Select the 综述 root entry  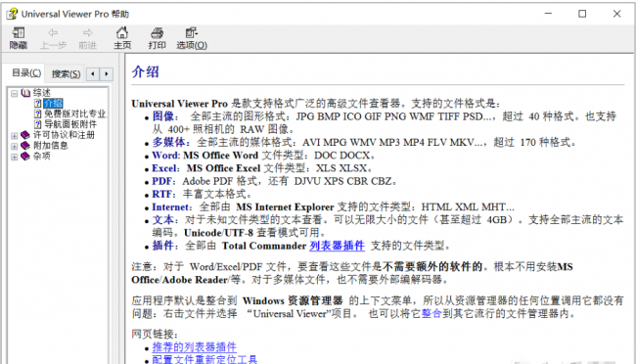(x=41, y=93)
